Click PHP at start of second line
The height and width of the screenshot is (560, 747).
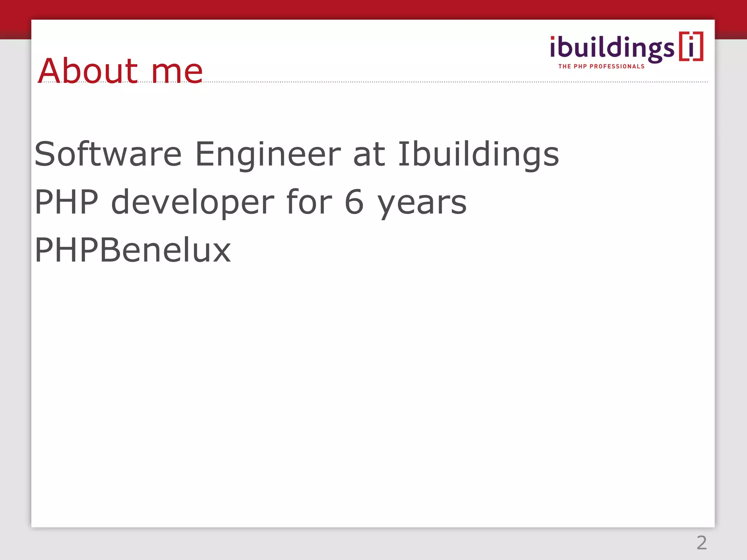[66, 202]
